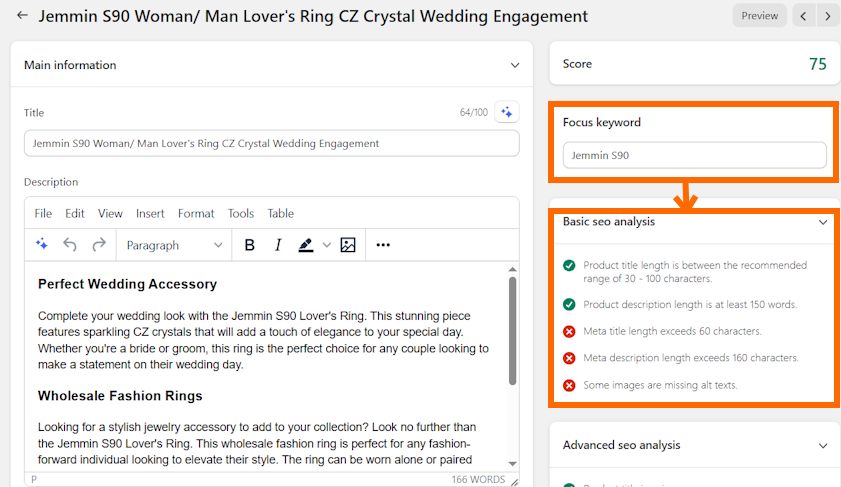Image resolution: width=841 pixels, height=487 pixels.
Task: Open the Insert menu in editor
Action: tap(150, 213)
